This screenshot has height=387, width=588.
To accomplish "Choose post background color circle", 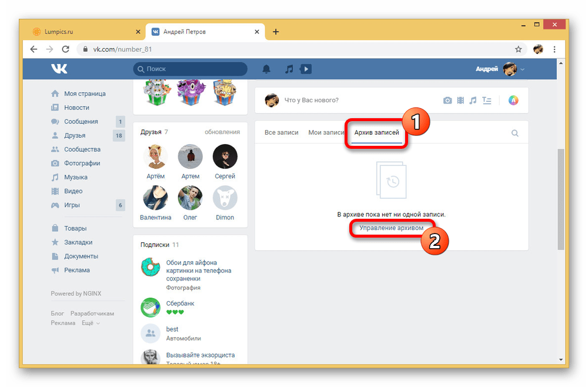I will tap(513, 101).
